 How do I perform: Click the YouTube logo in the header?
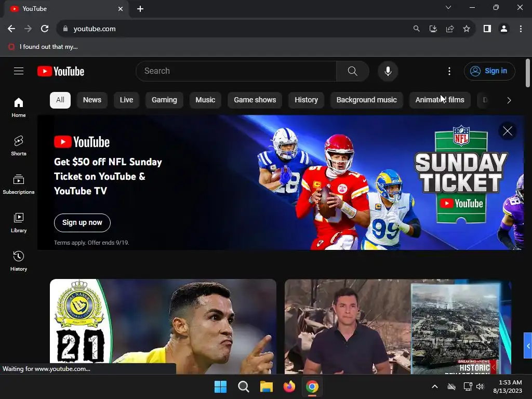point(61,71)
